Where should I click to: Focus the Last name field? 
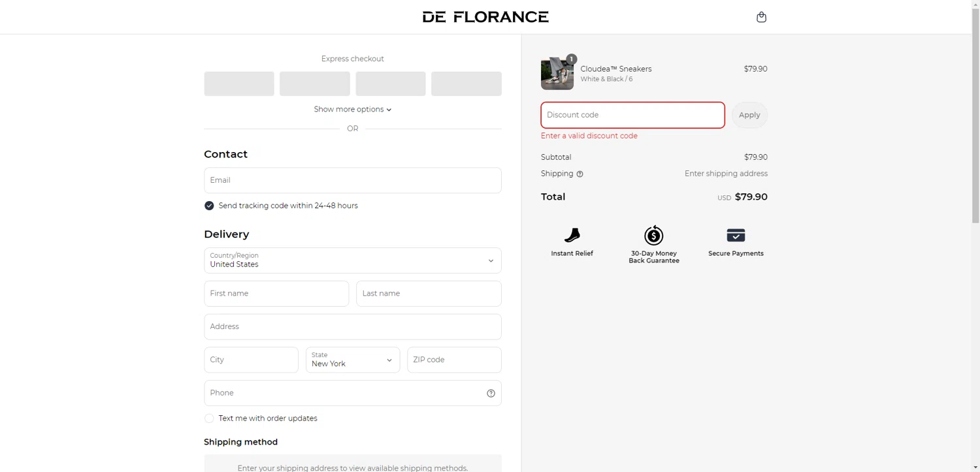(x=429, y=294)
